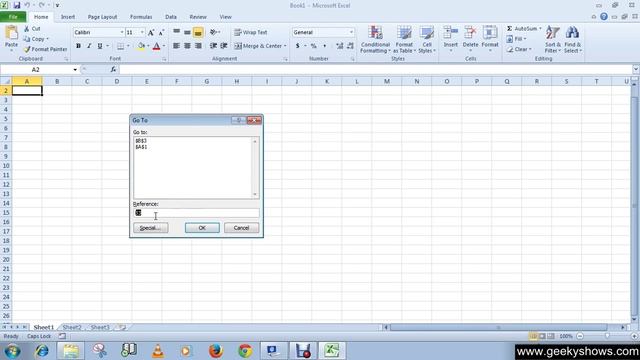Click Decrease Indent icon
Image resolution: width=640 pixels, height=360 pixels.
[x=213, y=46]
